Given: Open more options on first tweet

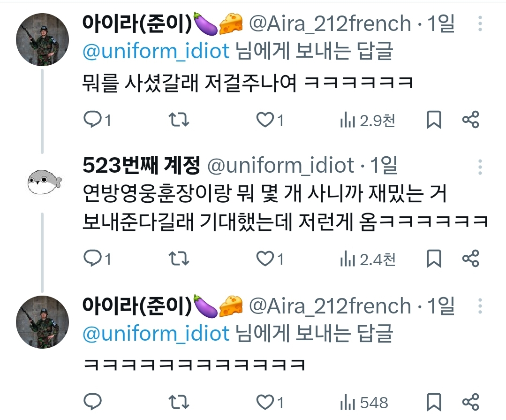Looking at the screenshot, I should click(480, 24).
